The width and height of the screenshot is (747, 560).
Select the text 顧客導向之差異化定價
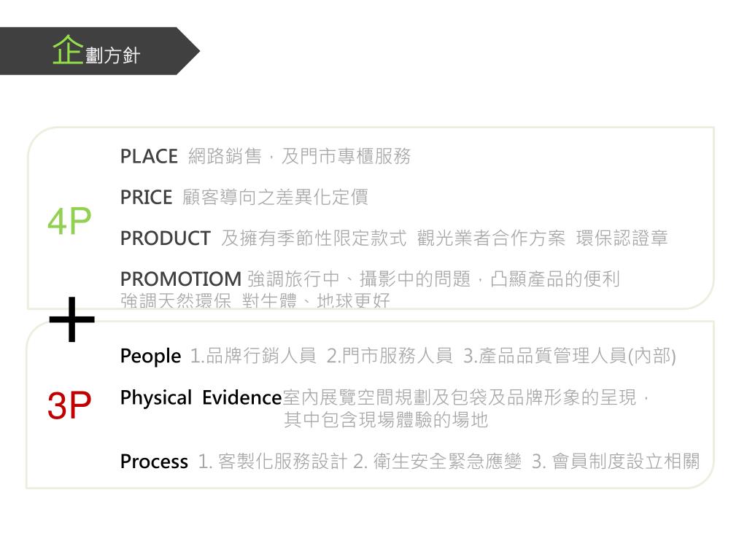275,197
